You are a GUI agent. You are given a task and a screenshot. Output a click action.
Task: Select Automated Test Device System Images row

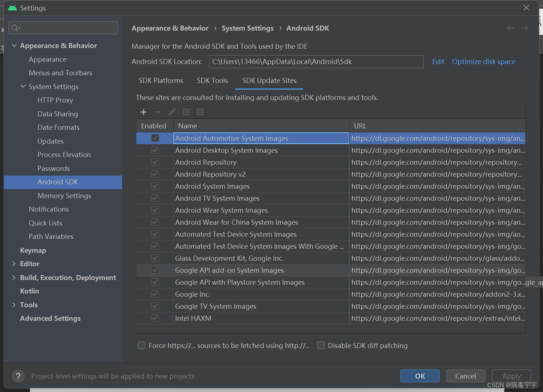(x=331, y=234)
